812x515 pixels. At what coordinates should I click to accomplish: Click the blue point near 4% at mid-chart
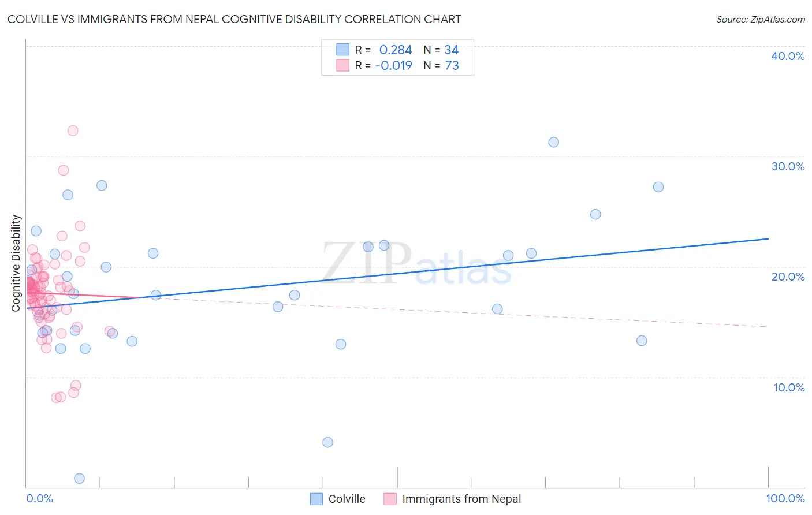pyautogui.click(x=327, y=442)
